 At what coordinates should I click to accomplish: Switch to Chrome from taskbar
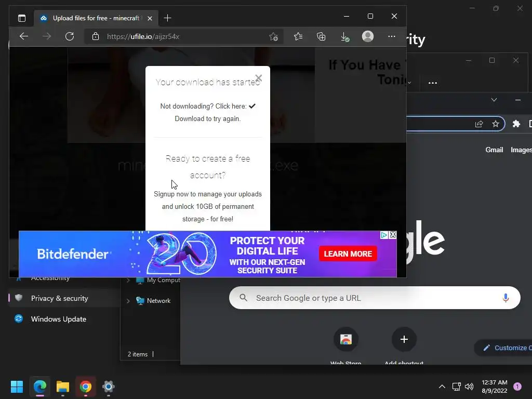tap(86, 387)
